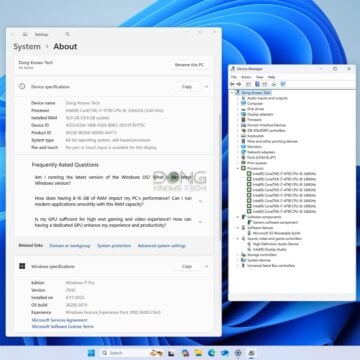The height and width of the screenshot is (360, 360).
Task: Click the Device Manager taskbar icon
Action: click(x=251, y=353)
